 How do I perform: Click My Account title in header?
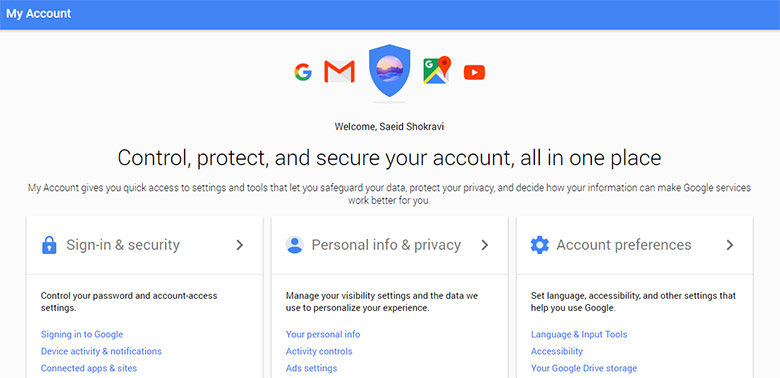(x=39, y=14)
